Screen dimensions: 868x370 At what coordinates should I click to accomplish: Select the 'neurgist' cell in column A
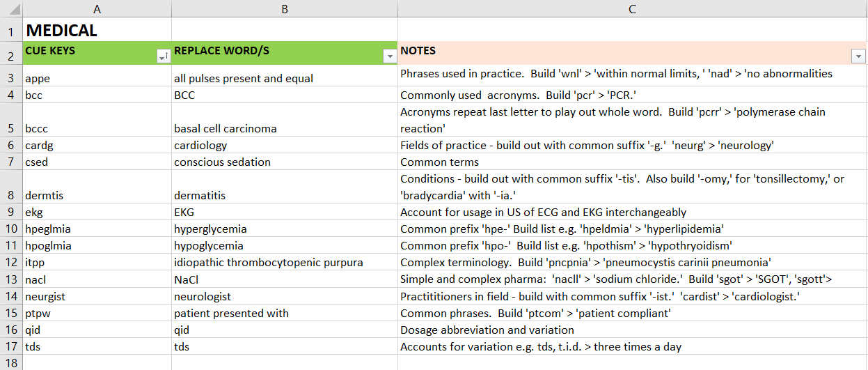pos(97,296)
